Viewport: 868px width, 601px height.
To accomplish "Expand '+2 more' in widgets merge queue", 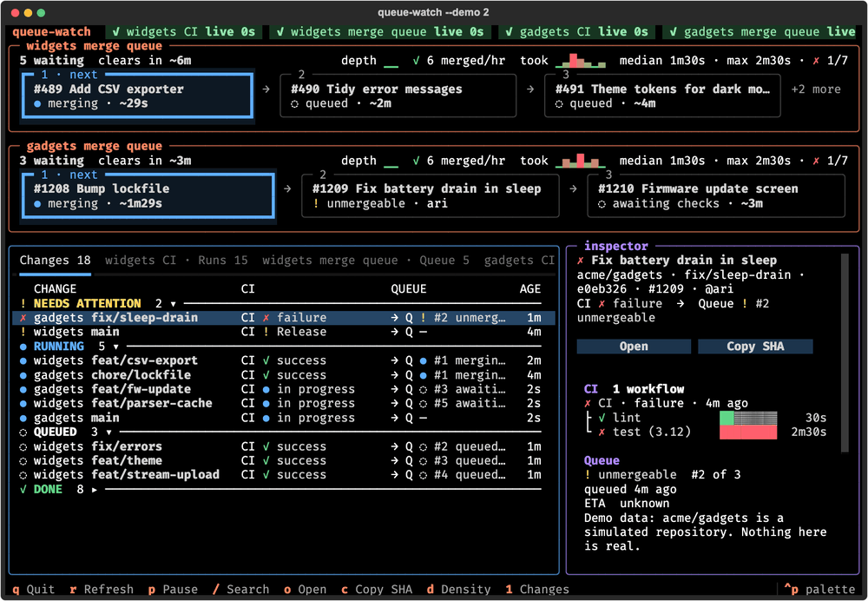I will [x=815, y=89].
